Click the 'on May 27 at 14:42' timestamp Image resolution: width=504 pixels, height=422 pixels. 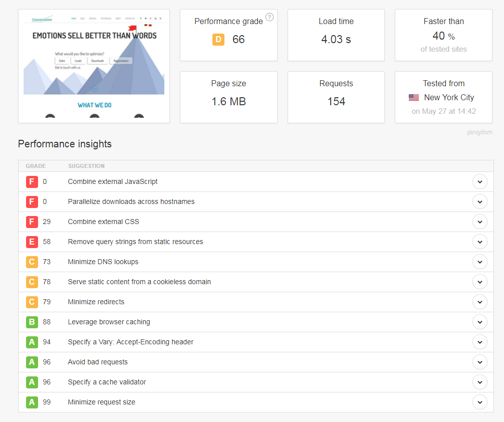[x=443, y=111]
